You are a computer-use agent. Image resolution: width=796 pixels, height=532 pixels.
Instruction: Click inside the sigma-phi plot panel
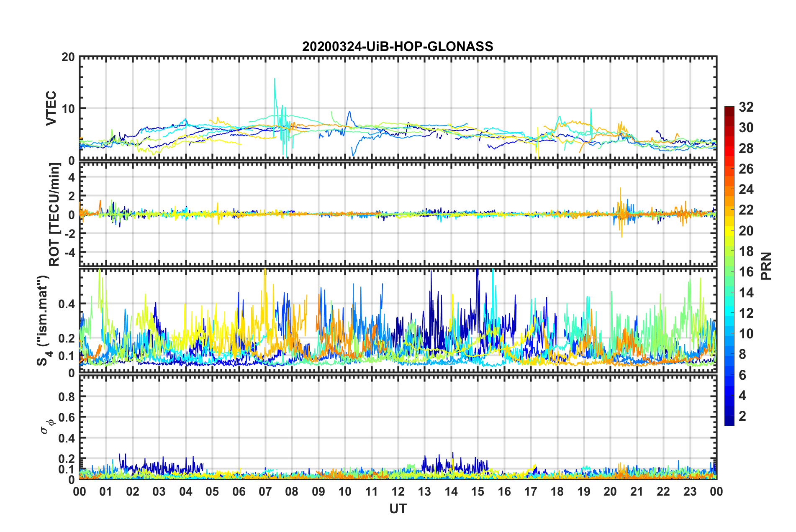point(398,427)
